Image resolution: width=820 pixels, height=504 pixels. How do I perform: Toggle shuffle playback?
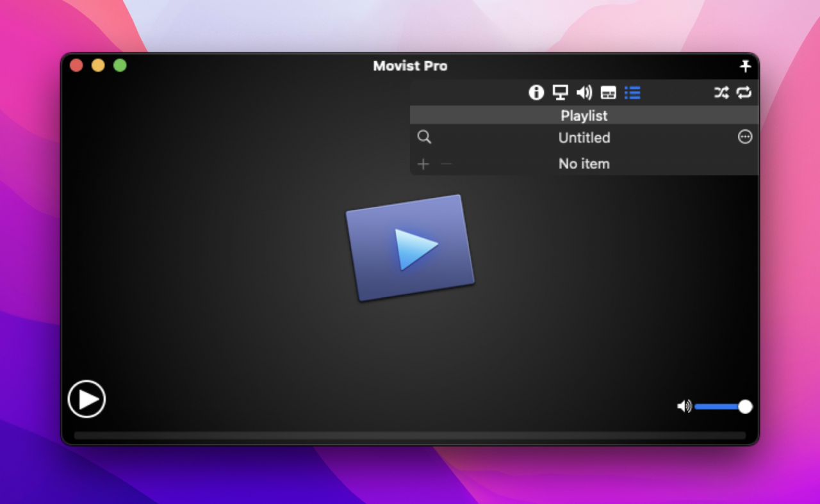pos(721,93)
